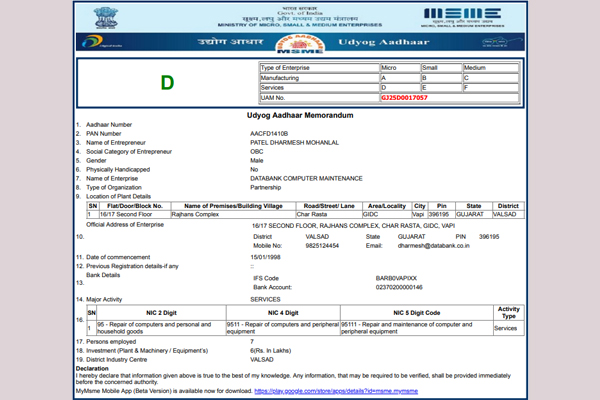Click the Rajhans Complex table cell

(x=233, y=214)
